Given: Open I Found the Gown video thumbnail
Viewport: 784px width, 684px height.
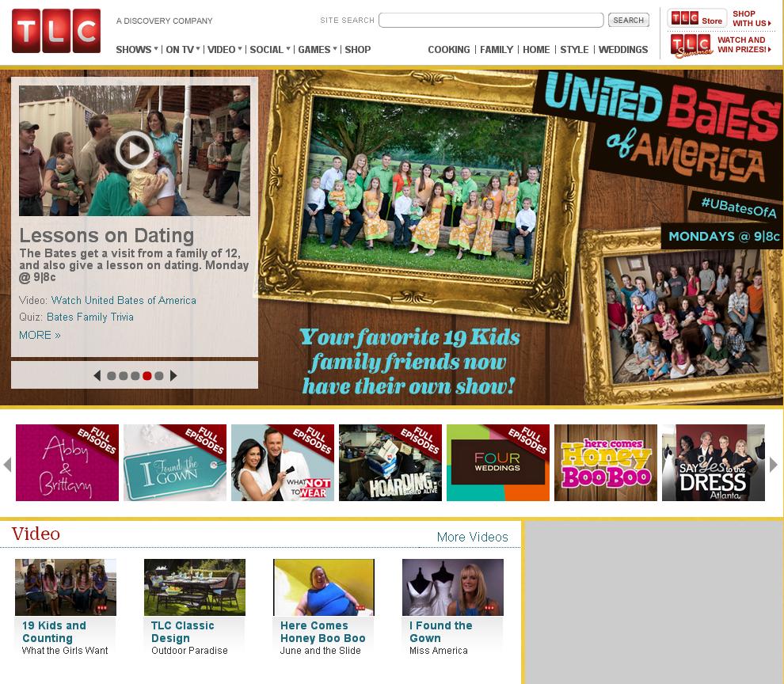Looking at the screenshot, I should (453, 587).
